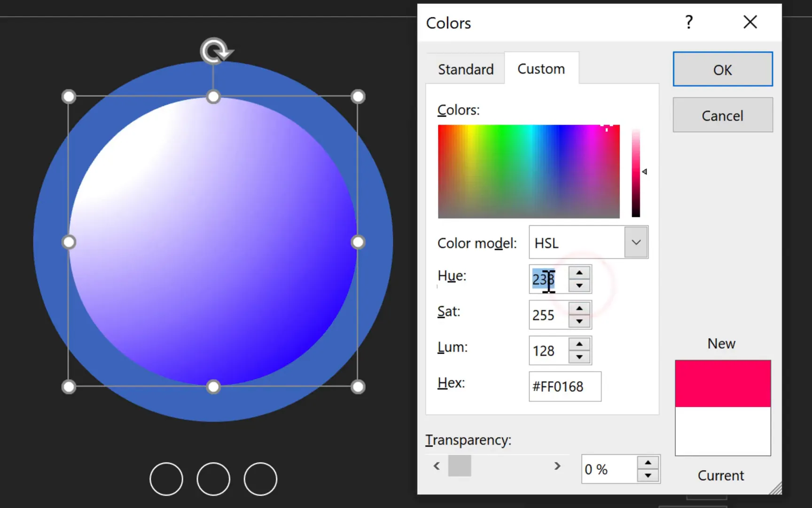Screen dimensions: 812x508
Task: Cancel the color selection
Action: pos(722,115)
